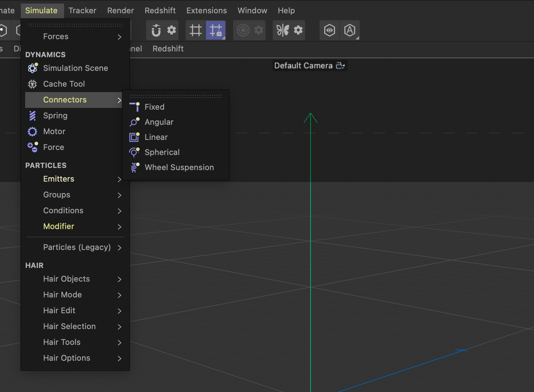This screenshot has height=392, width=534.
Task: Click the hexagon A icon
Action: click(x=350, y=30)
